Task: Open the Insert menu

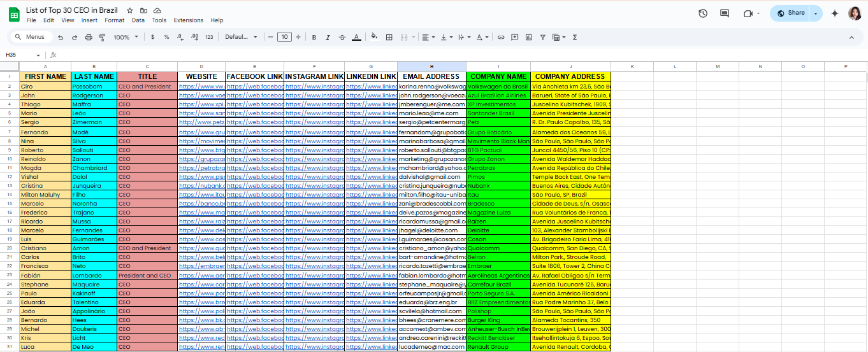Action: (x=90, y=20)
